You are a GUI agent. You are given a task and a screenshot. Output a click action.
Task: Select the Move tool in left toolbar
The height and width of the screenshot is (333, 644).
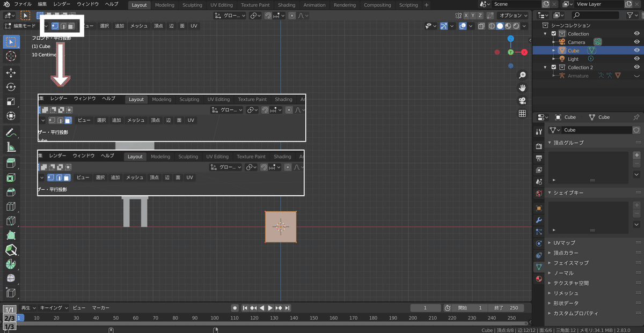click(x=11, y=72)
